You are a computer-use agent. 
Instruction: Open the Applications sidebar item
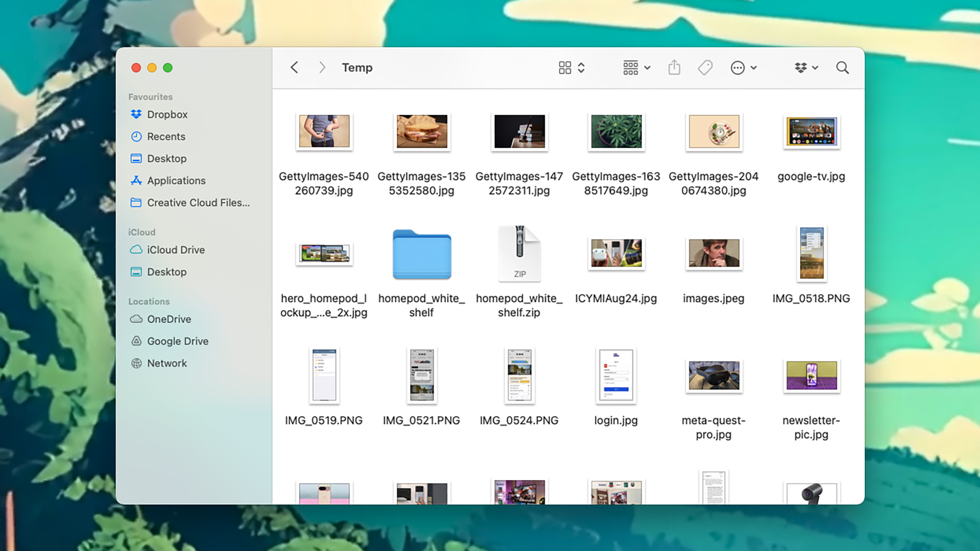[x=176, y=181]
